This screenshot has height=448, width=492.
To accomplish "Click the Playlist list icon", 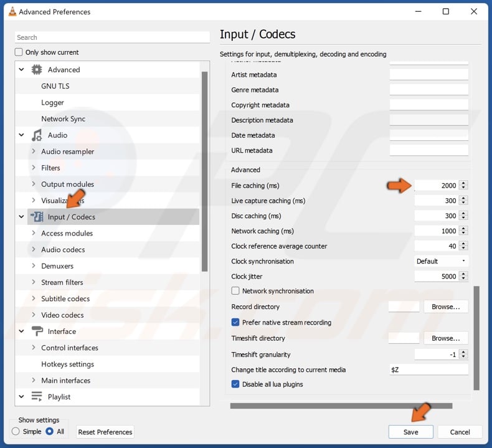I will coord(37,396).
